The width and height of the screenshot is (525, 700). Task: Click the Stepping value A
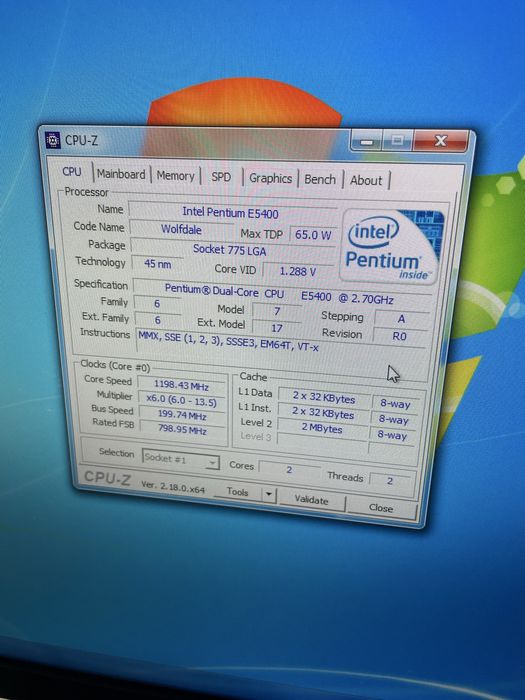(401, 319)
